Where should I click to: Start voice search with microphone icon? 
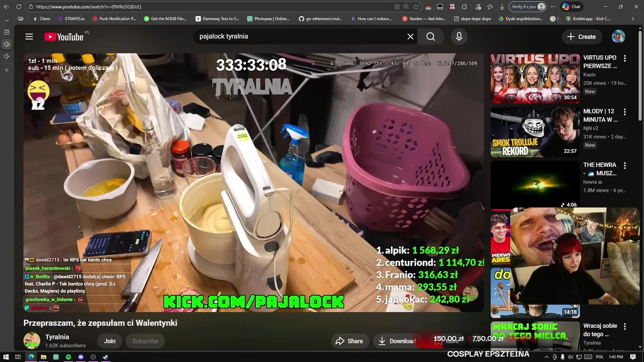pyautogui.click(x=459, y=37)
